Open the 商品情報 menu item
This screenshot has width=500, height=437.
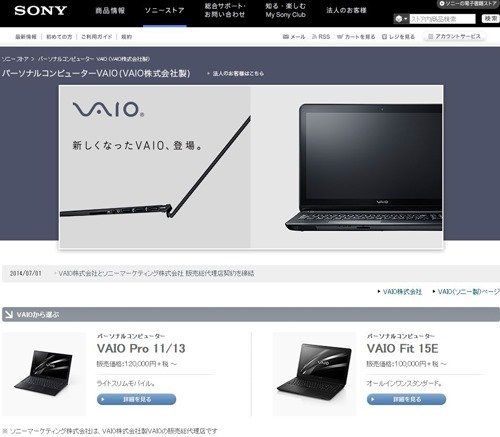(x=110, y=11)
